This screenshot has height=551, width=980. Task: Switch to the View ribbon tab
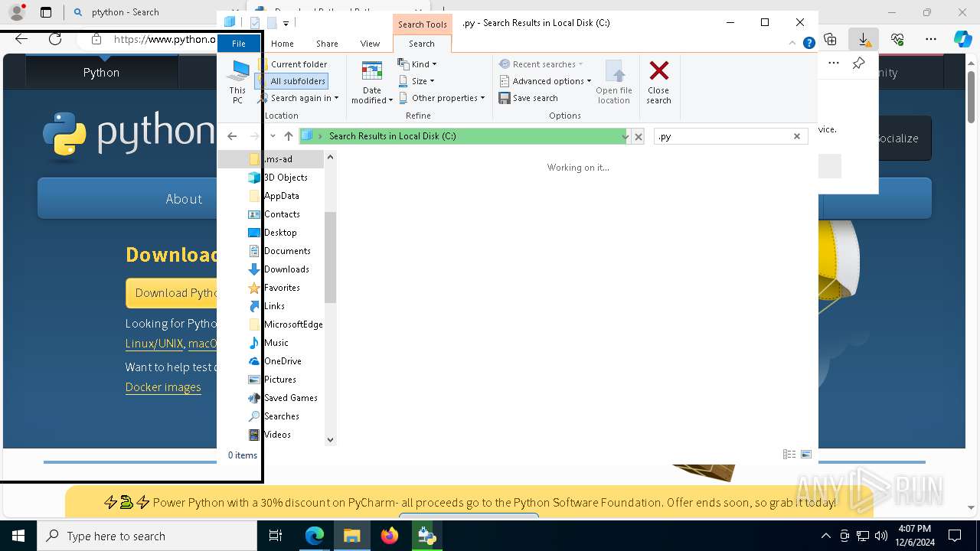(370, 44)
